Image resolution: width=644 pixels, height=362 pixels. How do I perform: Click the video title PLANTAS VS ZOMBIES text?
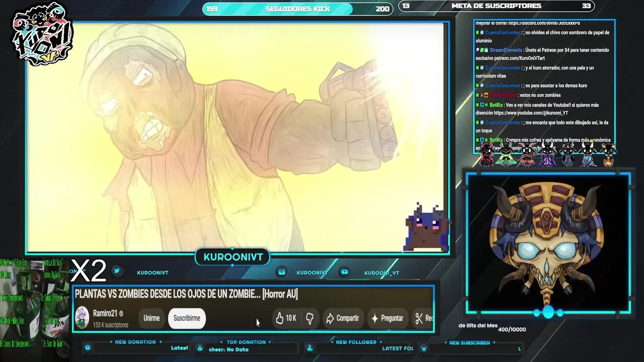click(186, 295)
